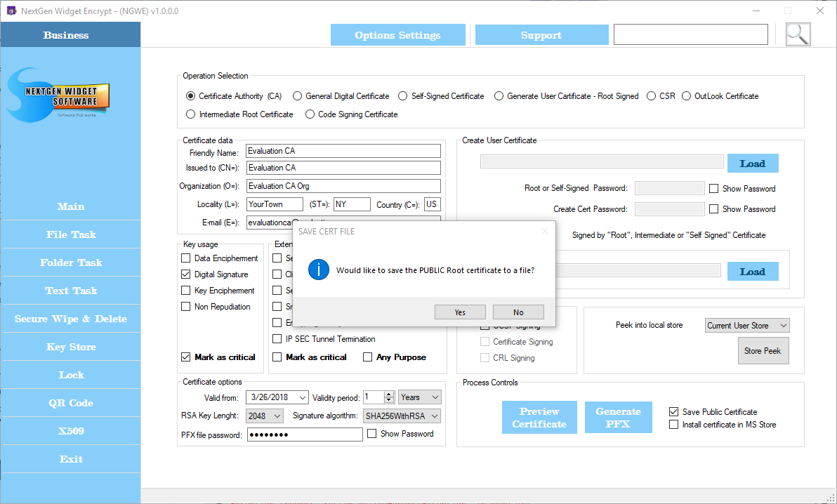Open the Years validity unit dropdown

point(420,397)
